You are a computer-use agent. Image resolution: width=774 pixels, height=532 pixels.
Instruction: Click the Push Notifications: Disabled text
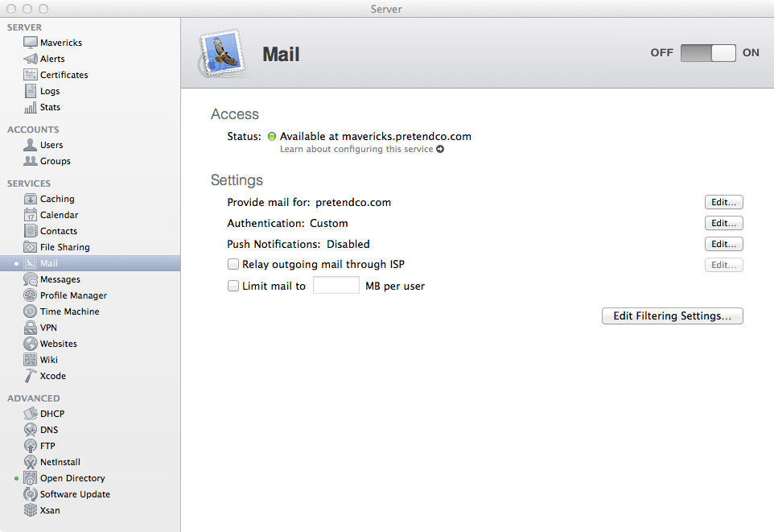point(298,244)
